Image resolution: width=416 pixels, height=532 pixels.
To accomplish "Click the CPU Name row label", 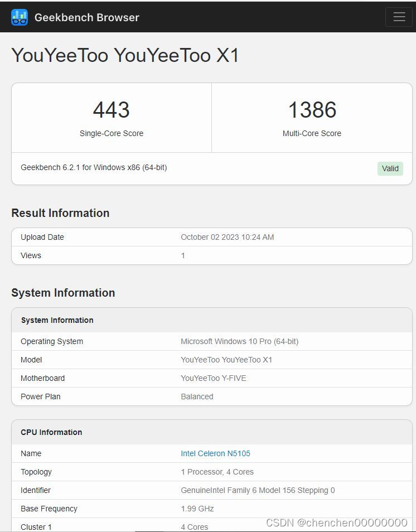I will (31, 453).
